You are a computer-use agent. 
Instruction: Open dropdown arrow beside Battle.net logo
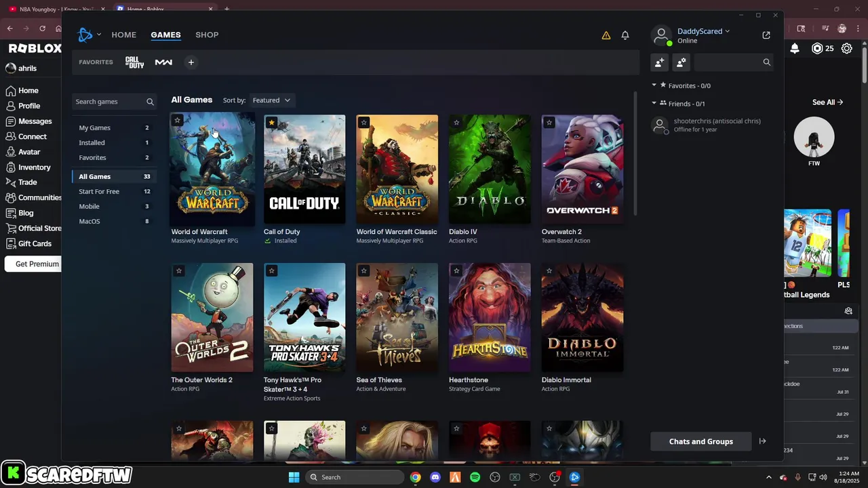(99, 35)
